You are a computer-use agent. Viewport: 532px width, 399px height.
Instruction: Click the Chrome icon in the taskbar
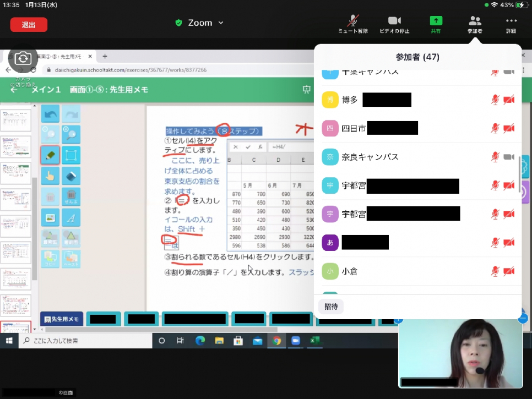click(276, 341)
